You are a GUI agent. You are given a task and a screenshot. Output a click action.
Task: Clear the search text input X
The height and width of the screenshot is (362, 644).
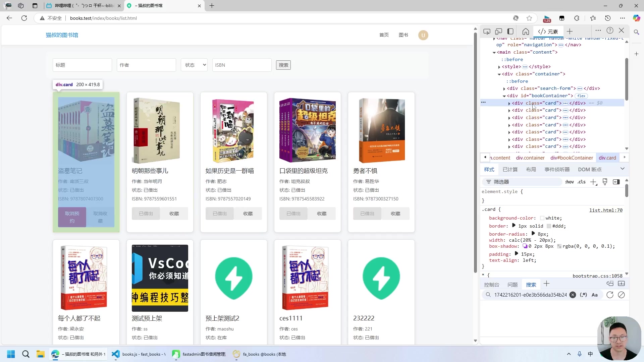pyautogui.click(x=573, y=295)
